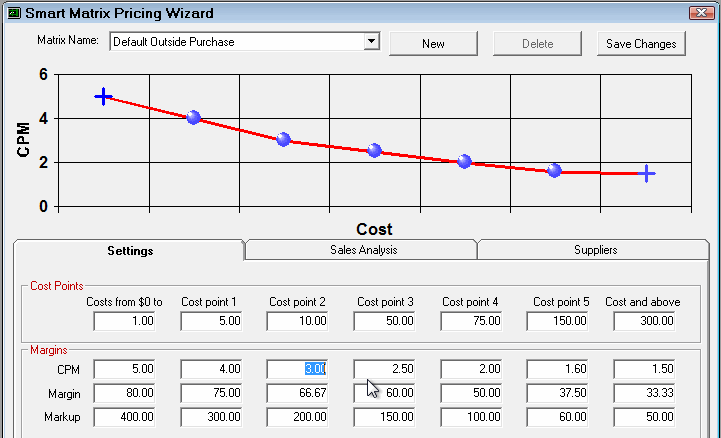Click the CPM field showing 4.00

211,369
